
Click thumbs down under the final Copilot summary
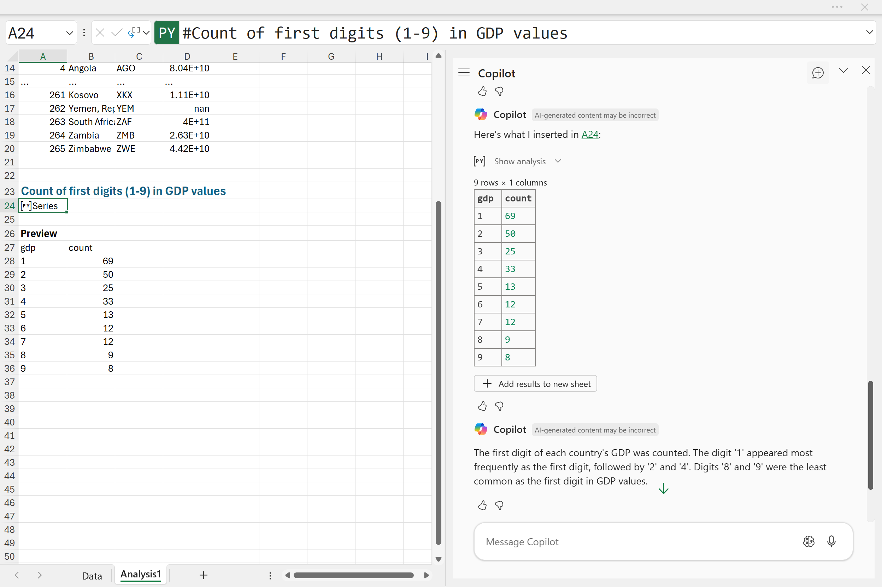click(499, 506)
